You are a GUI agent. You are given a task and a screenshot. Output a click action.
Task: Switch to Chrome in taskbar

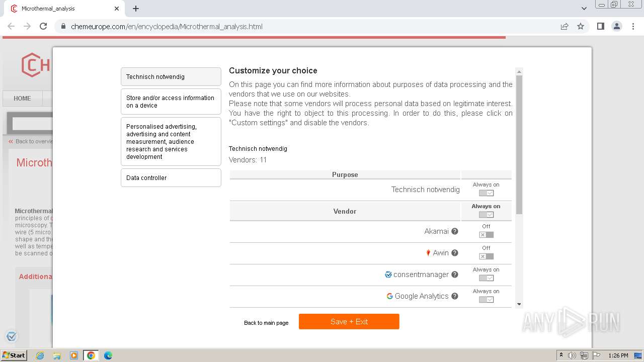click(91, 355)
